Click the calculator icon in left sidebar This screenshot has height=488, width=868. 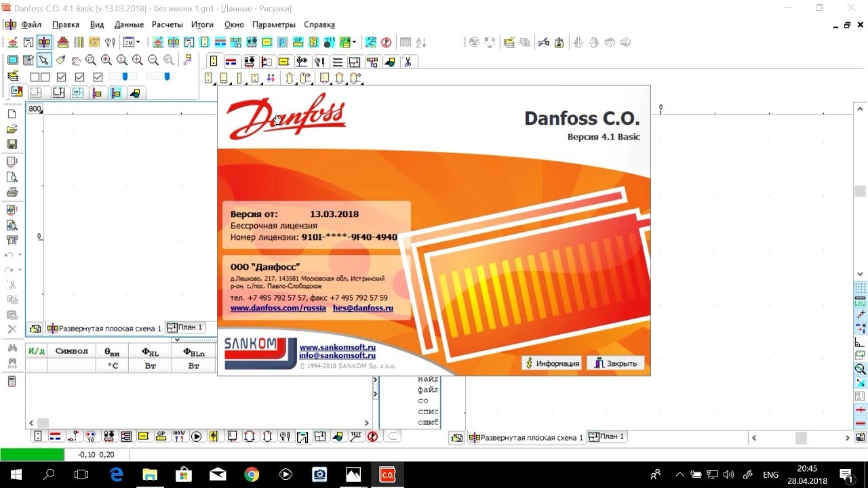(x=12, y=382)
